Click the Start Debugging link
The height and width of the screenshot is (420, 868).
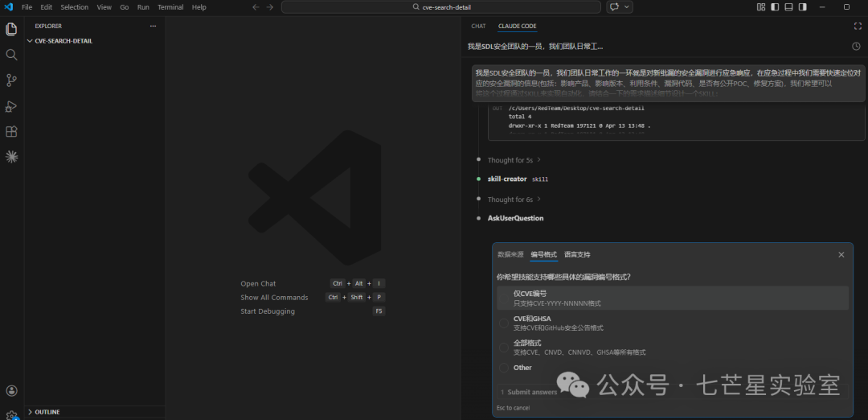[268, 311]
